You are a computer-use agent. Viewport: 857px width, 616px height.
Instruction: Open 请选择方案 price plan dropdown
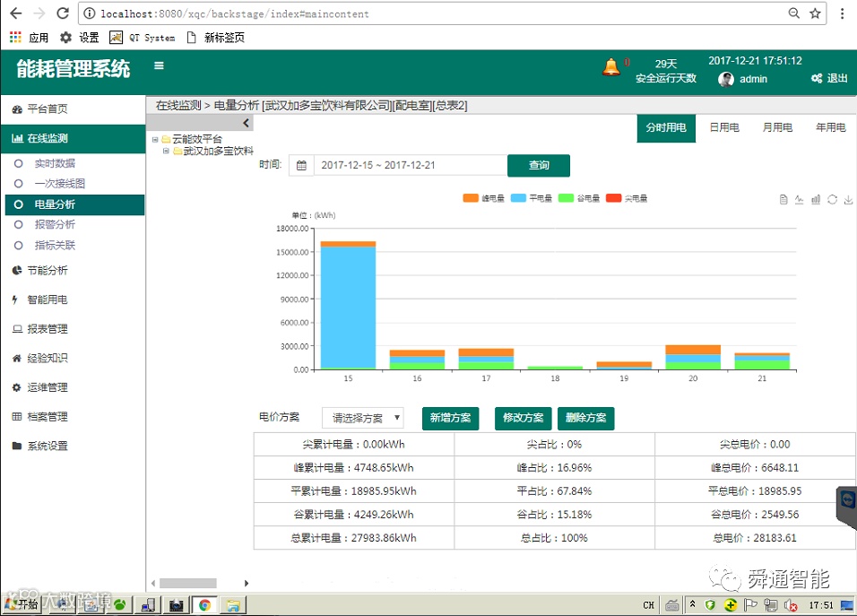coord(363,418)
